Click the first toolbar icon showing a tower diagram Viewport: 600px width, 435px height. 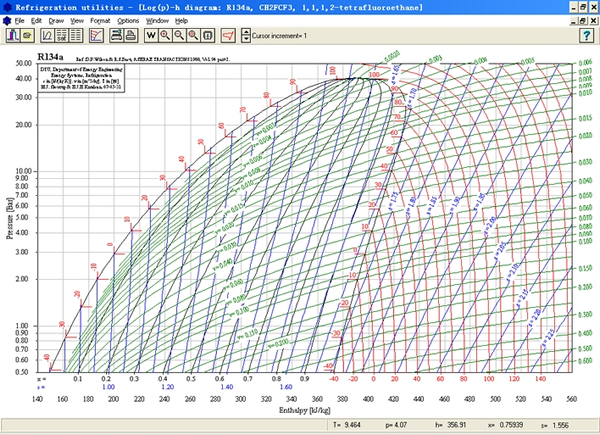(13, 36)
